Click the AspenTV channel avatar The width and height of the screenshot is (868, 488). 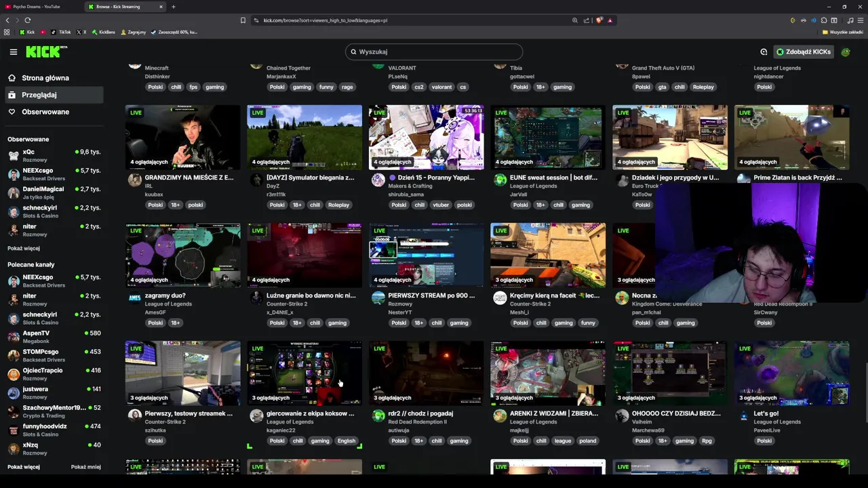coord(14,337)
